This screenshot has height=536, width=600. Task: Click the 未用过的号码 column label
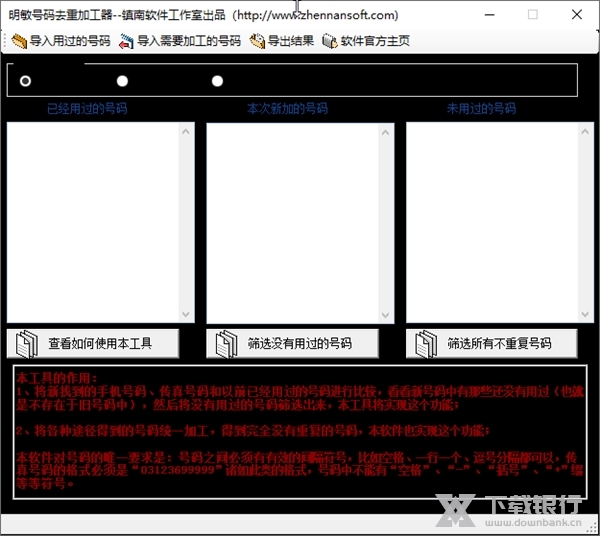[x=481, y=109]
